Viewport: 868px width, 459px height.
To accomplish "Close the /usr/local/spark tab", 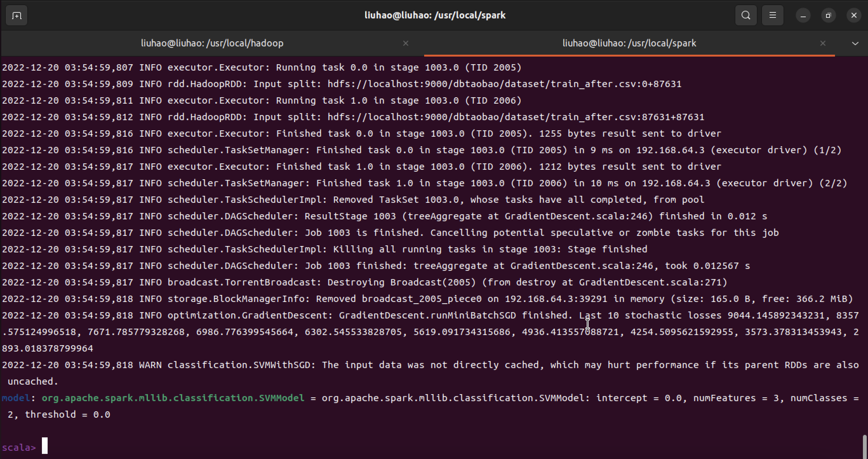I will tap(823, 43).
